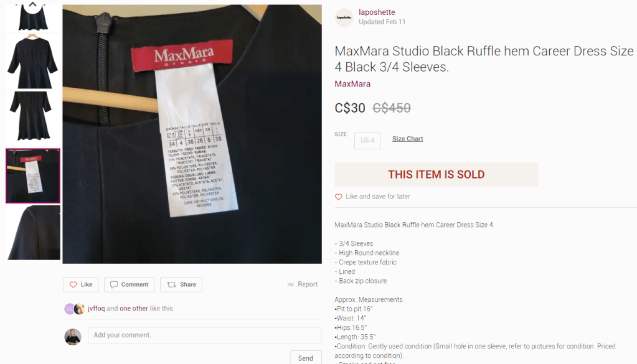Select the front view dress thumbnail

[x=33, y=61]
